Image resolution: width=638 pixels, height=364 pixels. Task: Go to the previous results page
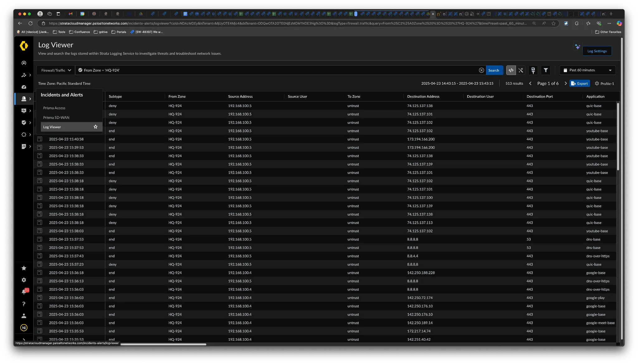point(530,83)
